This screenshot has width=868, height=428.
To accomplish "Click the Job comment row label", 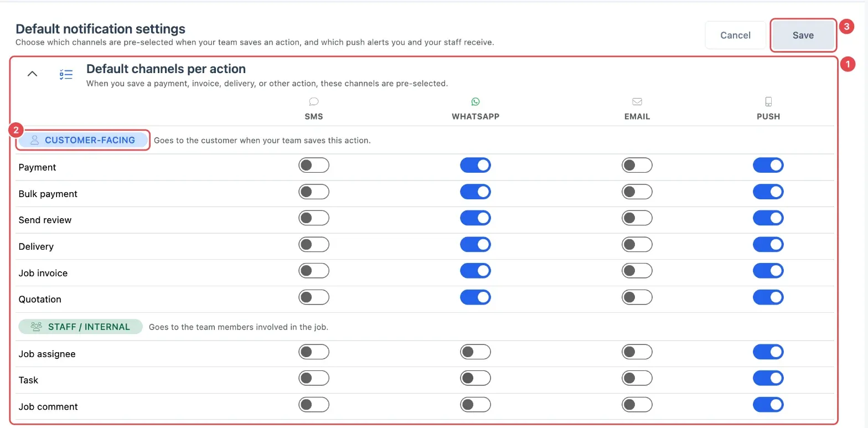I will tap(48, 406).
